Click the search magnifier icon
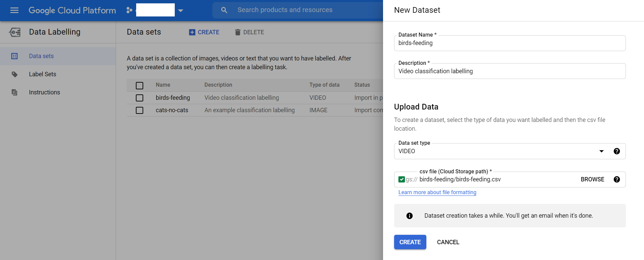644x260 pixels. [x=224, y=10]
